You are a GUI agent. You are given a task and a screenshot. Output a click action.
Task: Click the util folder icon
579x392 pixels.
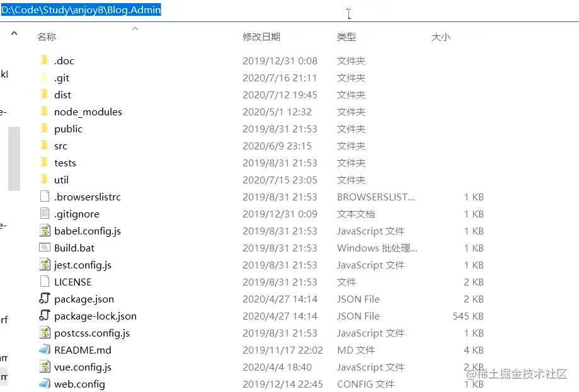pos(44,179)
